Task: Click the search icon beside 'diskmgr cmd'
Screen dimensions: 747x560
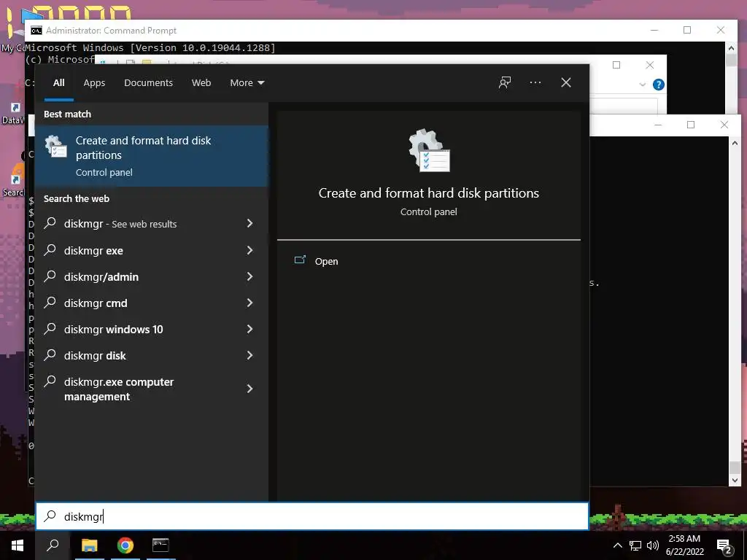Action: 50,302
